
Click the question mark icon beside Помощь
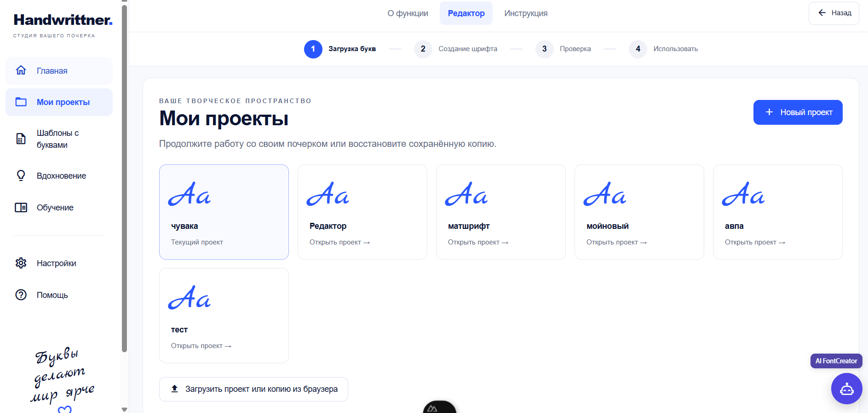pos(21,295)
